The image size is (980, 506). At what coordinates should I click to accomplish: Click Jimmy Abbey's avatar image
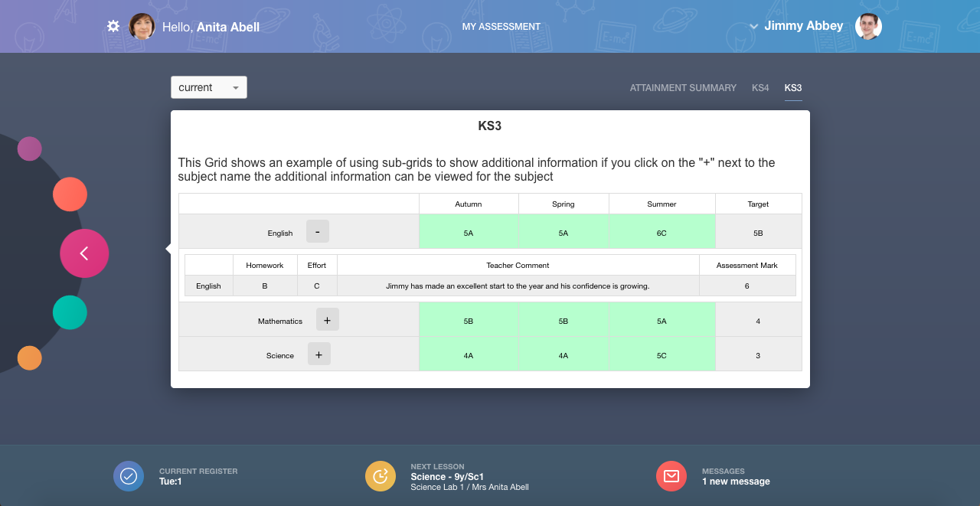point(868,26)
